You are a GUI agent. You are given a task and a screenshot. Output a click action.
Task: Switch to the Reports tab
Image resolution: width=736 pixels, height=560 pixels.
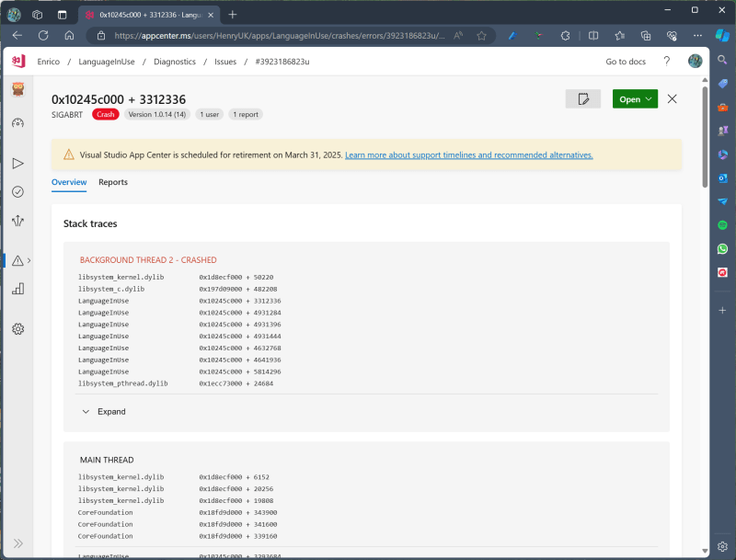[x=113, y=182]
